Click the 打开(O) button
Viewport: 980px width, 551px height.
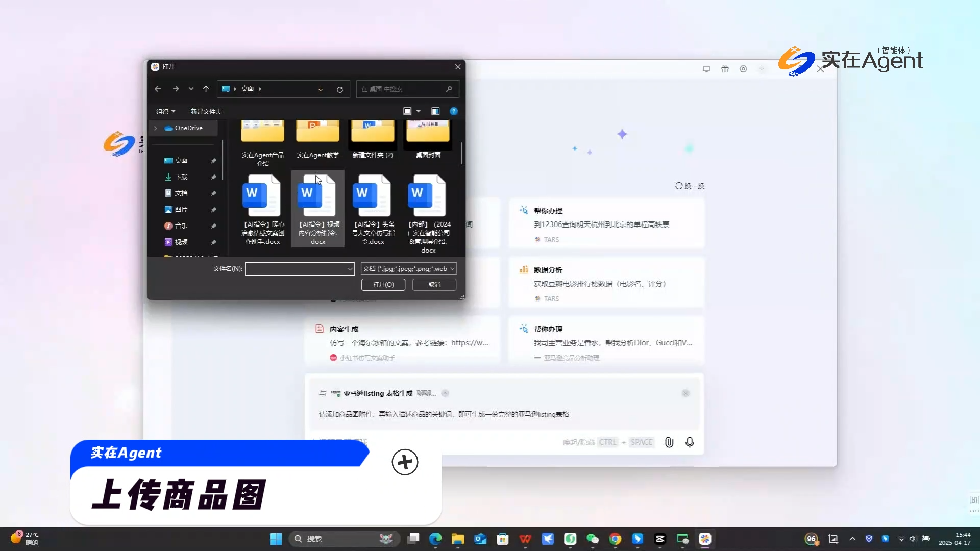click(x=383, y=285)
